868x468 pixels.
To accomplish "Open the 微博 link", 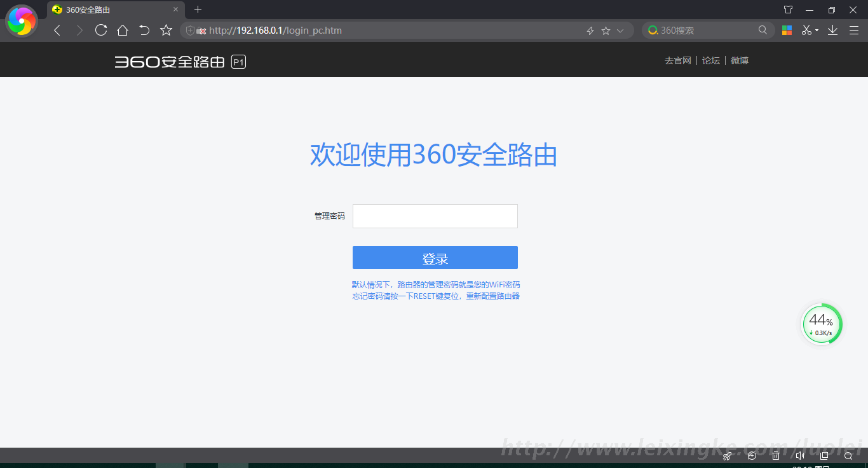I will (740, 60).
